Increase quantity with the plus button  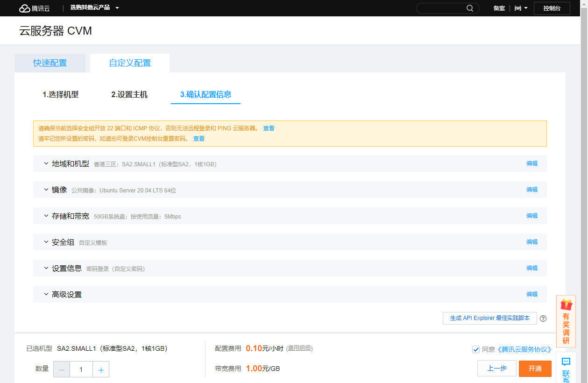[x=101, y=369]
